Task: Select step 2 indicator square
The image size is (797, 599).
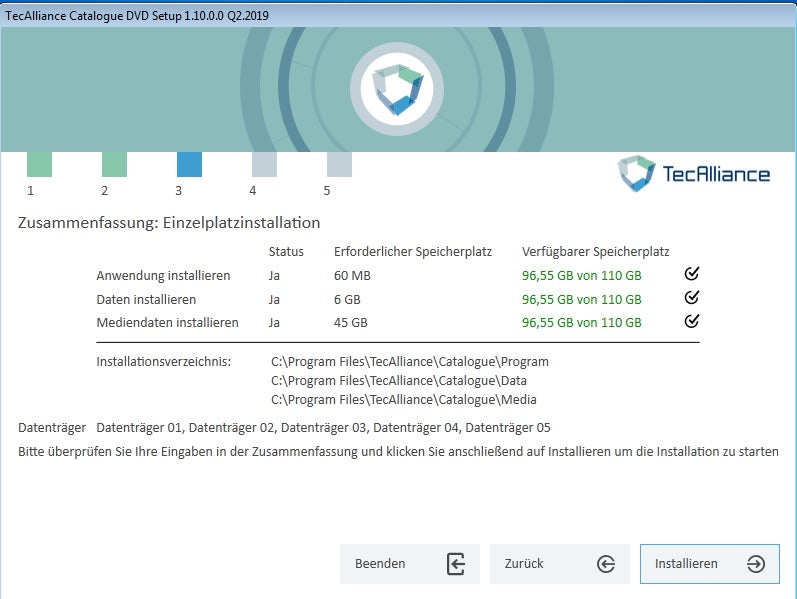Action: pyautogui.click(x=114, y=165)
